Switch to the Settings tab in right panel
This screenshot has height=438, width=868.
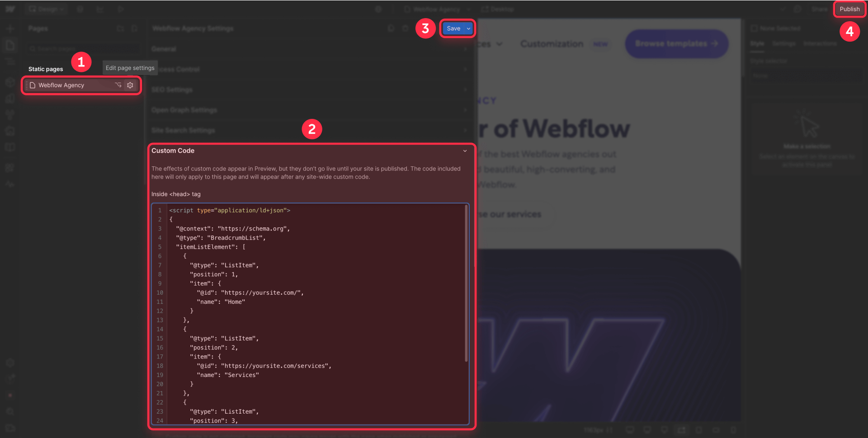784,43
